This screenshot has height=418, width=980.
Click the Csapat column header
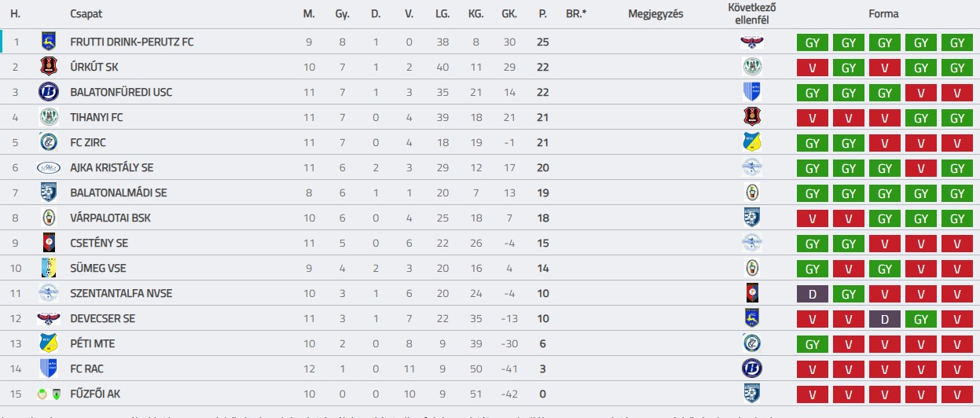click(86, 14)
